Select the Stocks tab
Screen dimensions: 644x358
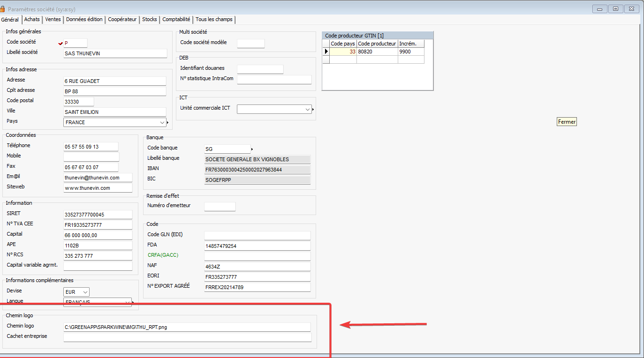pyautogui.click(x=150, y=19)
